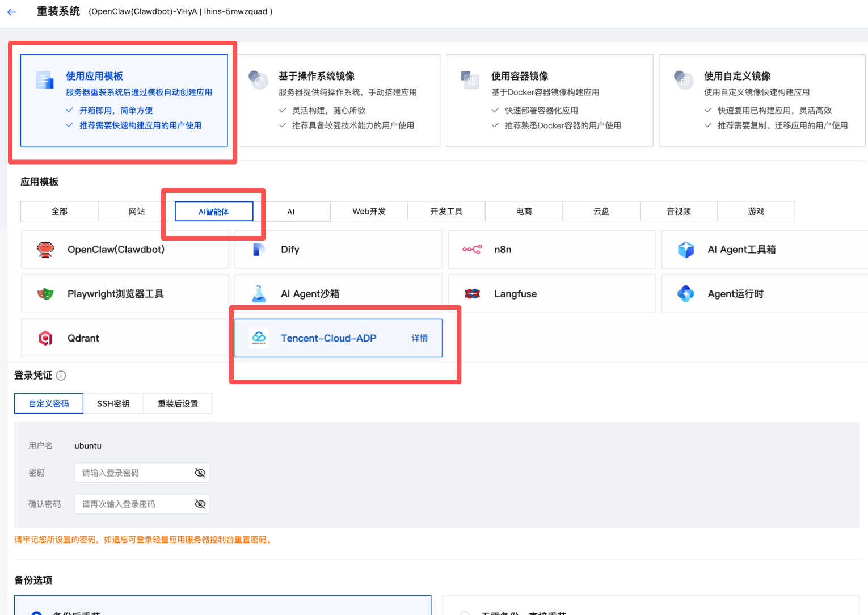Screen dimensions: 868x615
Task: Toggle password visibility in the 密码 field
Action: coord(200,473)
